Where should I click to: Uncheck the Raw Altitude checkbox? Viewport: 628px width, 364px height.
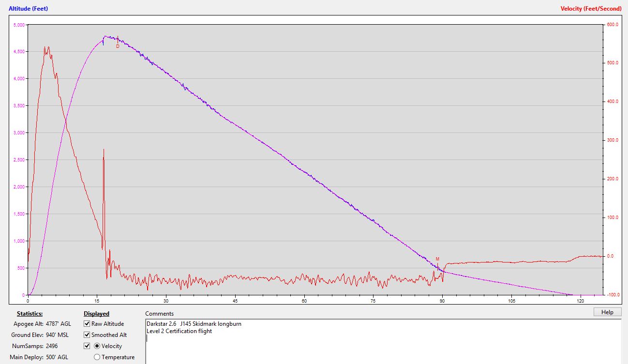(87, 324)
